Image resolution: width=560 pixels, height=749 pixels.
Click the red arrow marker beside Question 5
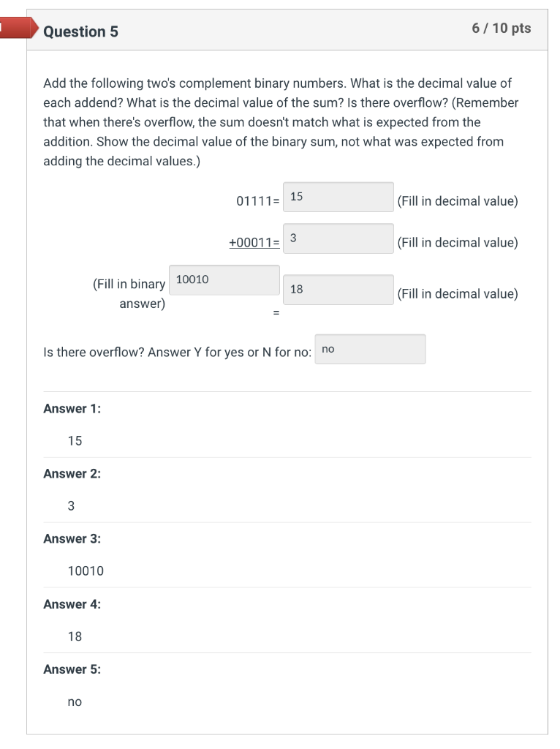[x=15, y=31]
